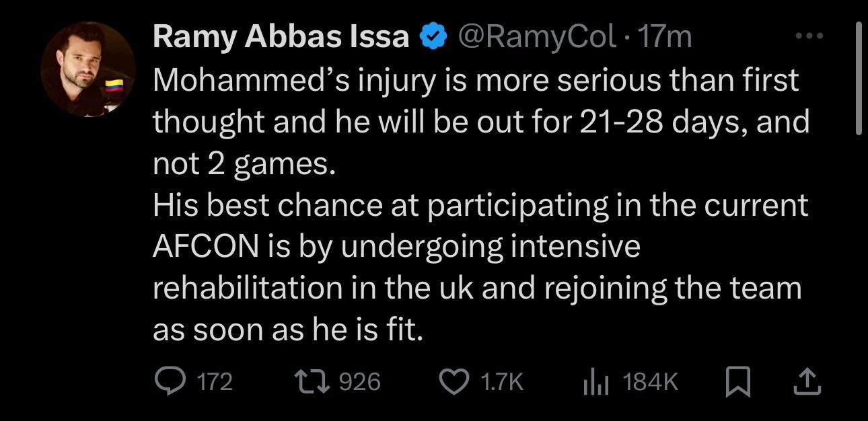Screen dimensions: 868x421
Task: Click the blue verified badge
Action: pos(434,38)
